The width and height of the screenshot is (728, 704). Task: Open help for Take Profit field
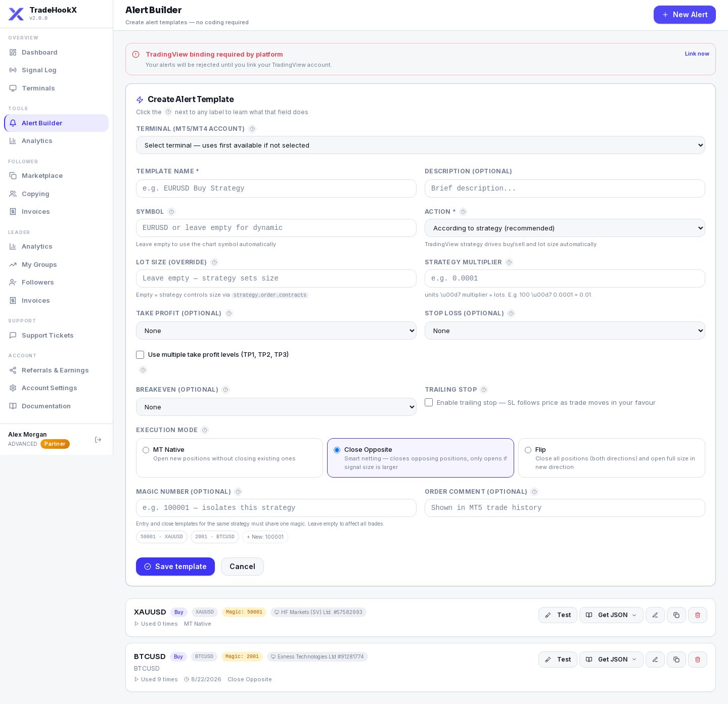(x=229, y=313)
